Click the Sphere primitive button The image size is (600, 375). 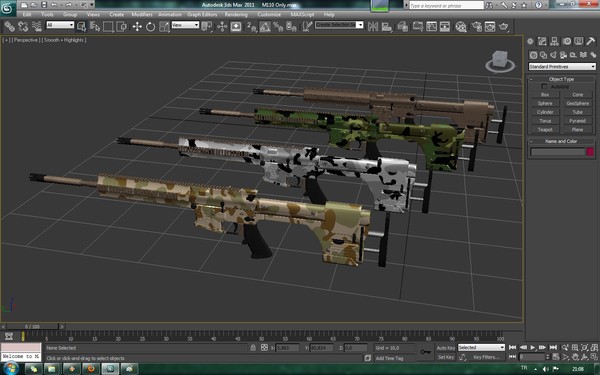pos(545,103)
